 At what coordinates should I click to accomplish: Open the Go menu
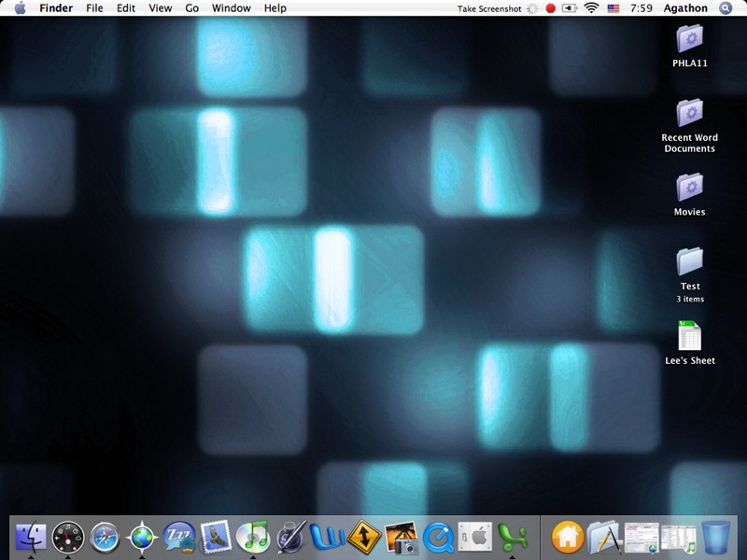click(191, 8)
